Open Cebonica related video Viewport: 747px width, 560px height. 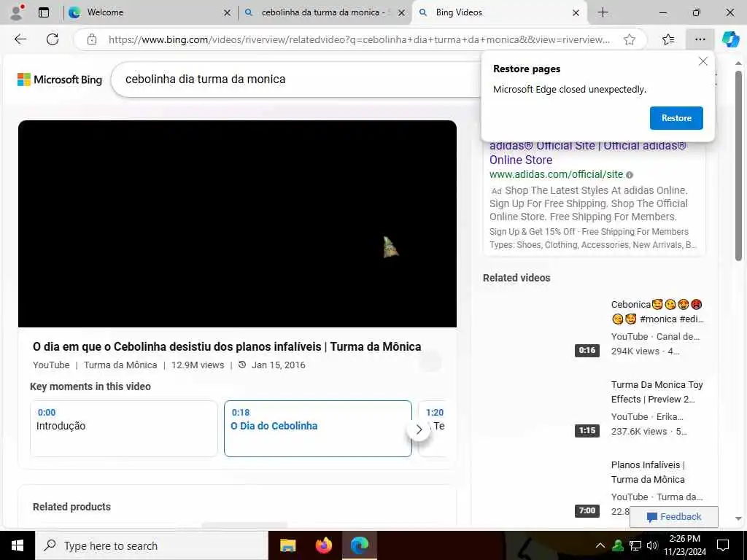[657, 311]
